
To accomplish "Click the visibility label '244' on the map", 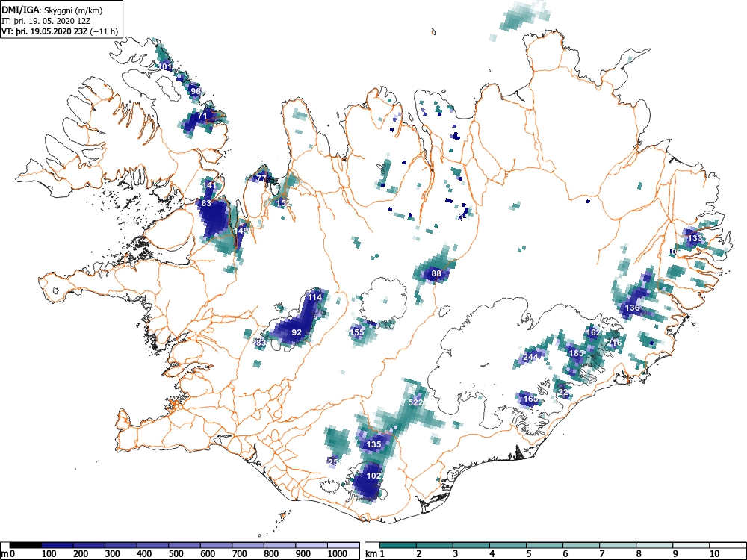I will [530, 357].
